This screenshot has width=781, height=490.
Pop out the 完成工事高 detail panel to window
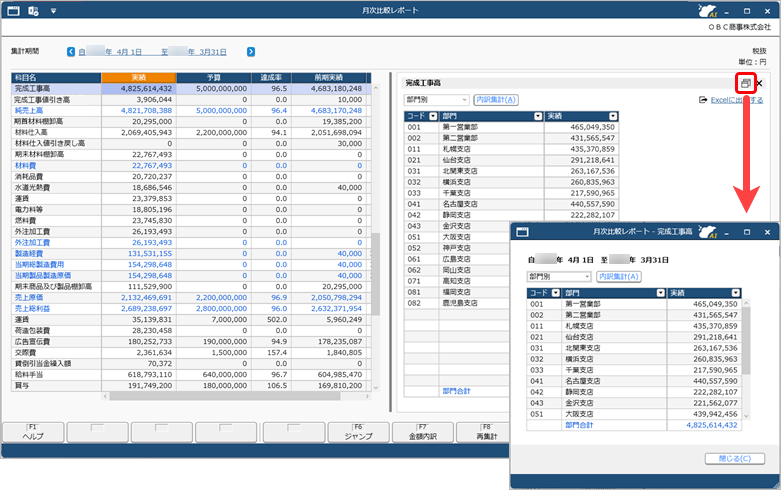745,83
